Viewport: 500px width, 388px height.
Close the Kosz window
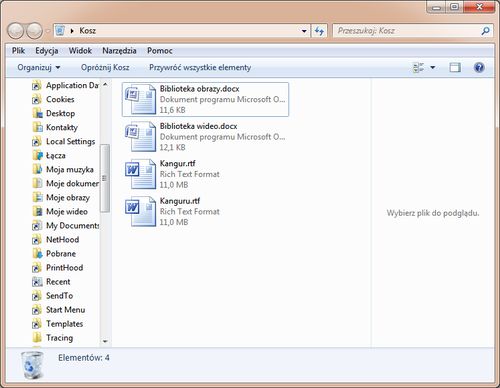(479, 7)
